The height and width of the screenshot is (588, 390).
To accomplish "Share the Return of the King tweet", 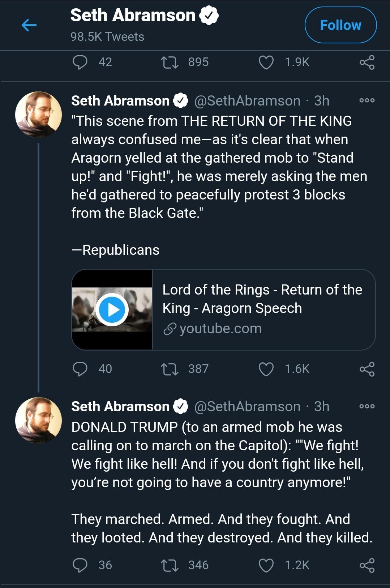I will [x=367, y=369].
